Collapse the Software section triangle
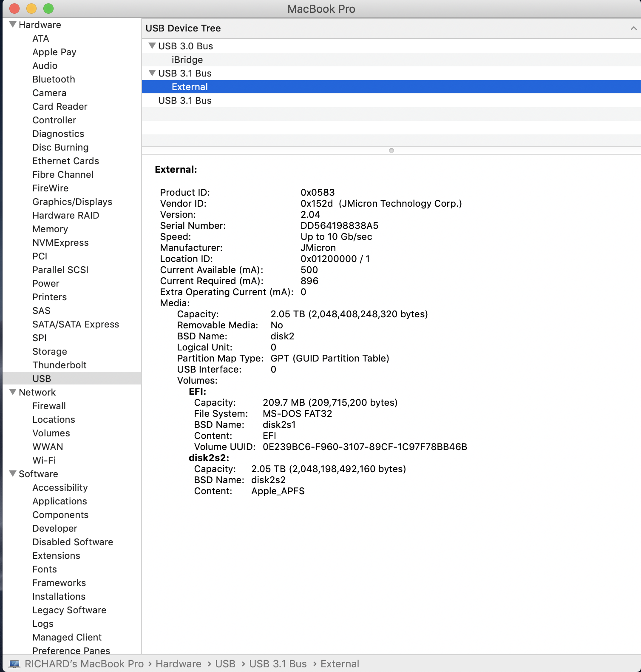Screen dimensions: 641x672 coord(13,473)
